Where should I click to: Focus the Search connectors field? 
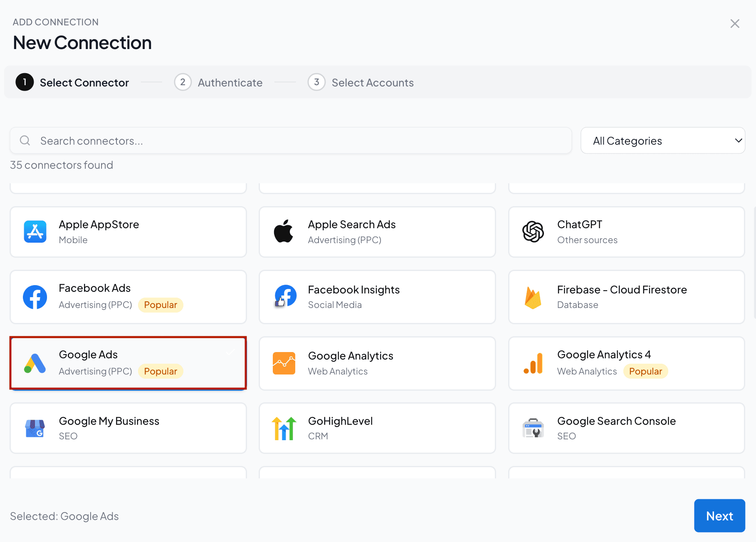pyautogui.click(x=291, y=140)
